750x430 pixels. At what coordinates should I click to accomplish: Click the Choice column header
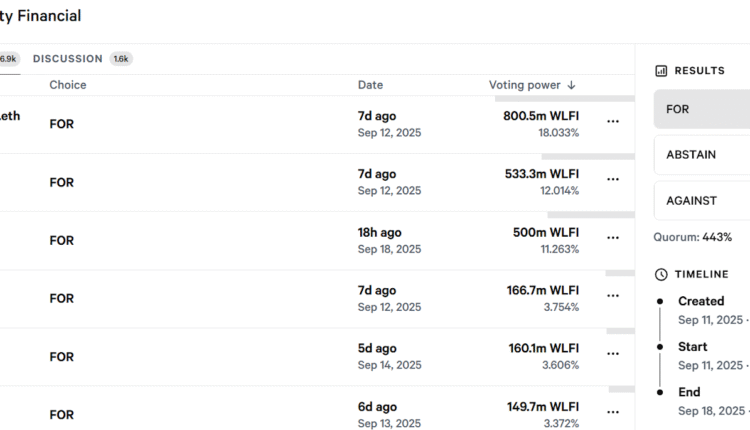pyautogui.click(x=68, y=85)
